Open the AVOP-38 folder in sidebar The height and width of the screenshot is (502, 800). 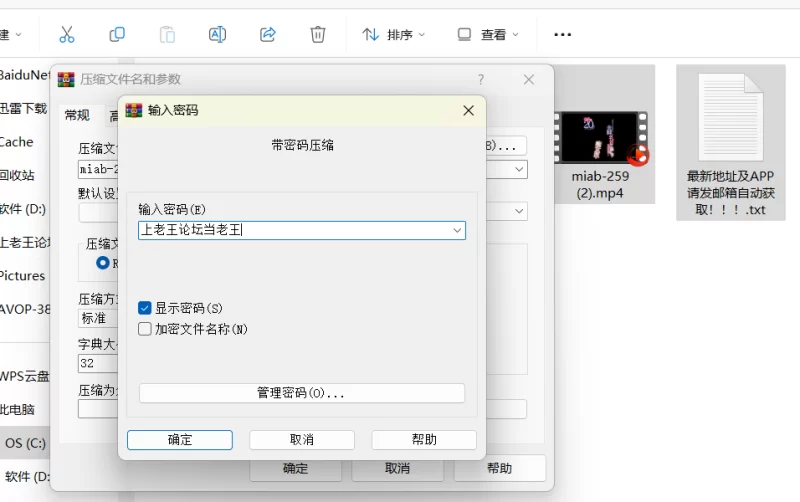pos(24,309)
